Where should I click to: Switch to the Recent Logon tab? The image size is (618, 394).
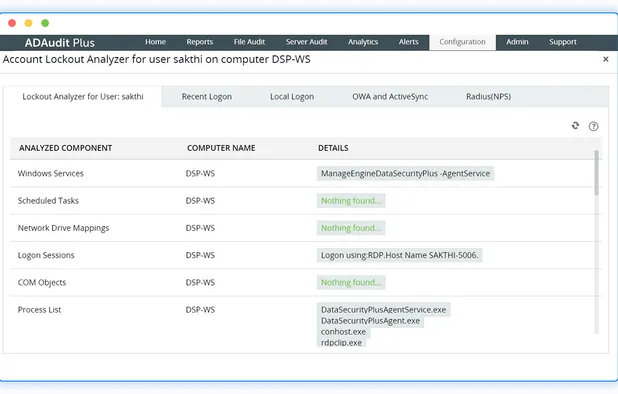point(207,97)
